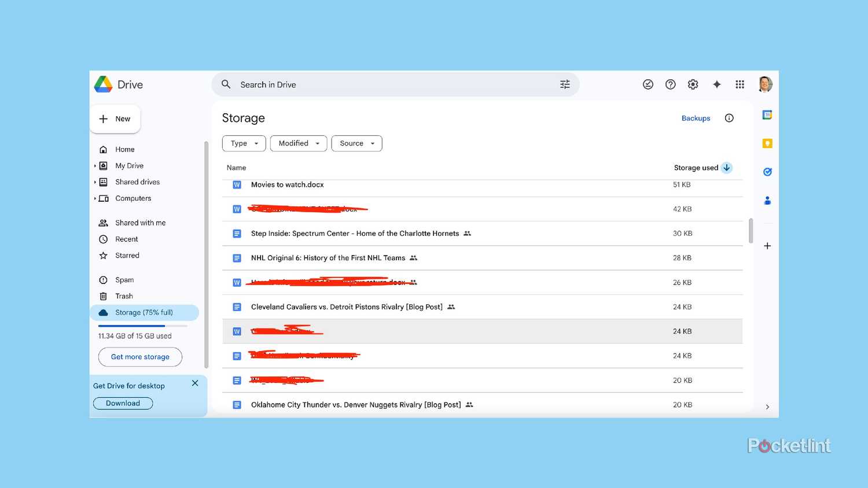Screen dimensions: 868x488
Task: Click the Backups link
Action: pos(696,118)
